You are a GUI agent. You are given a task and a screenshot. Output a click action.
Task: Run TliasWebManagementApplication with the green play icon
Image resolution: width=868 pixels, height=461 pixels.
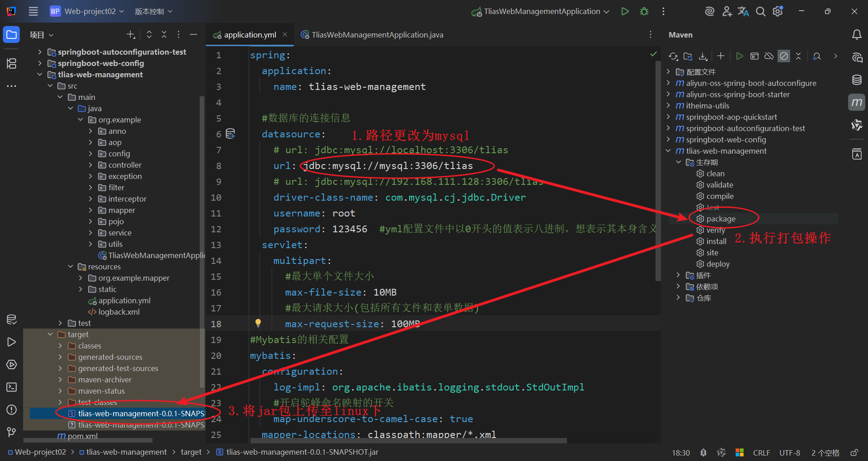point(625,11)
